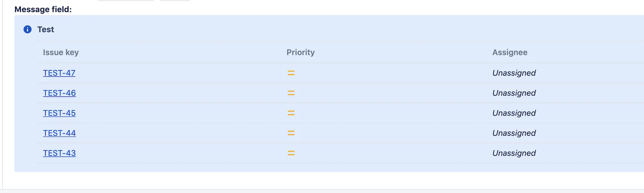Open the TEST-46 issue link

pyautogui.click(x=59, y=93)
